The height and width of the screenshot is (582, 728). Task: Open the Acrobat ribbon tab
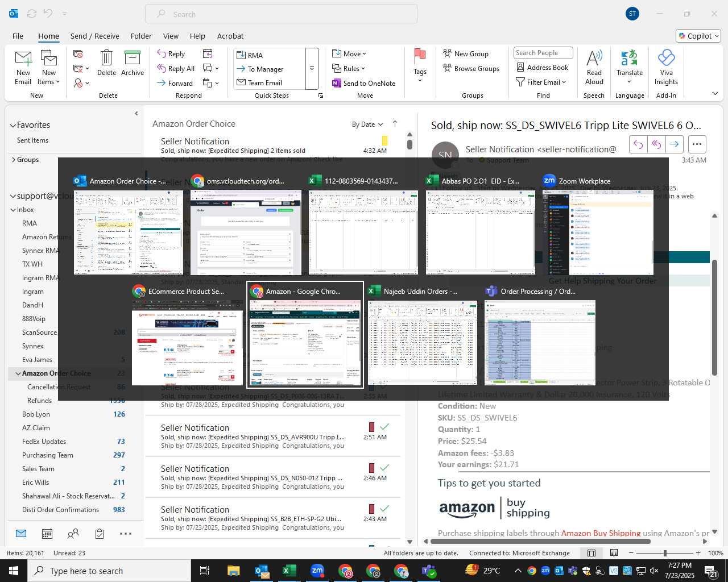[230, 36]
